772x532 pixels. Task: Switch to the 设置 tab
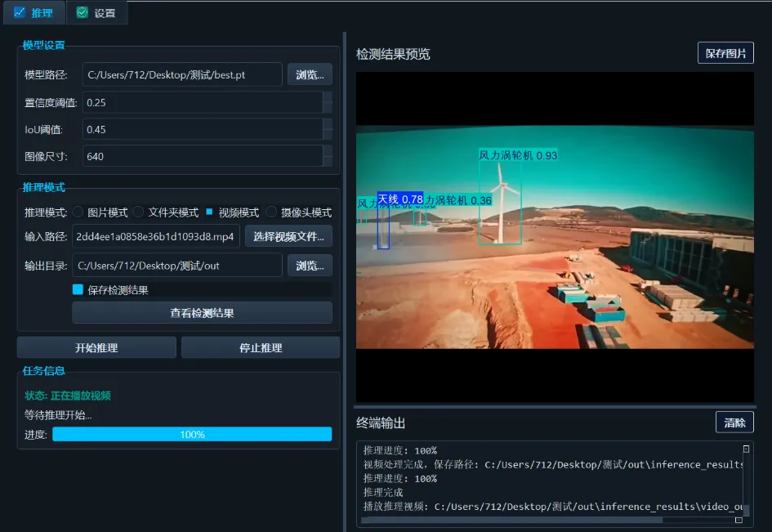click(x=97, y=13)
